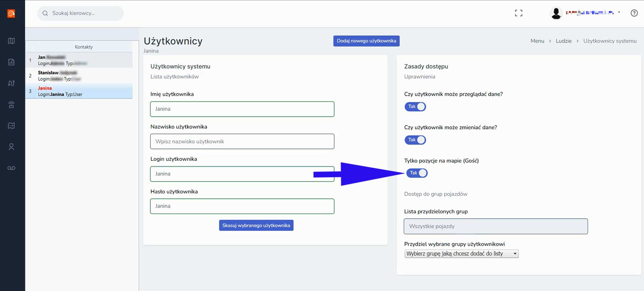Click the orange app logo icon

pyautogui.click(x=11, y=14)
